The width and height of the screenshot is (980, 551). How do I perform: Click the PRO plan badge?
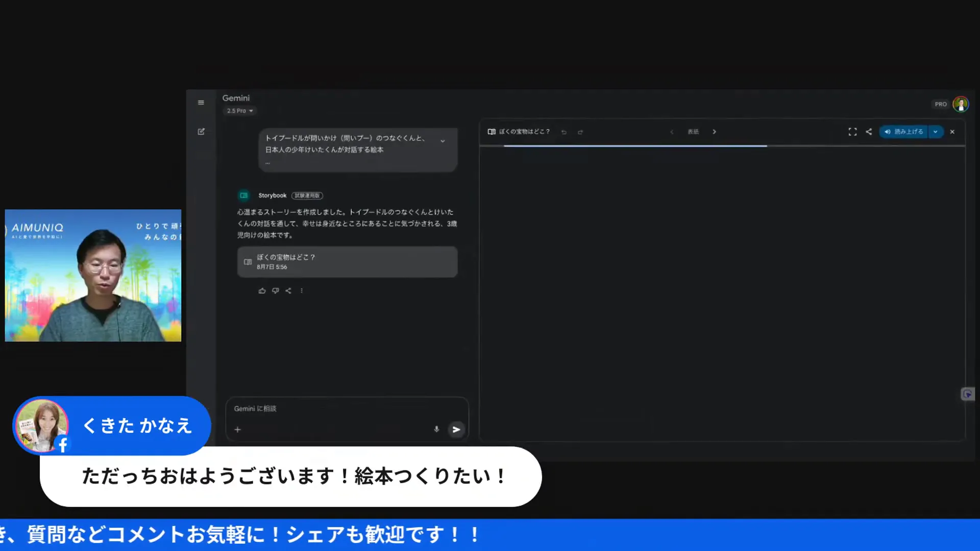pos(941,104)
